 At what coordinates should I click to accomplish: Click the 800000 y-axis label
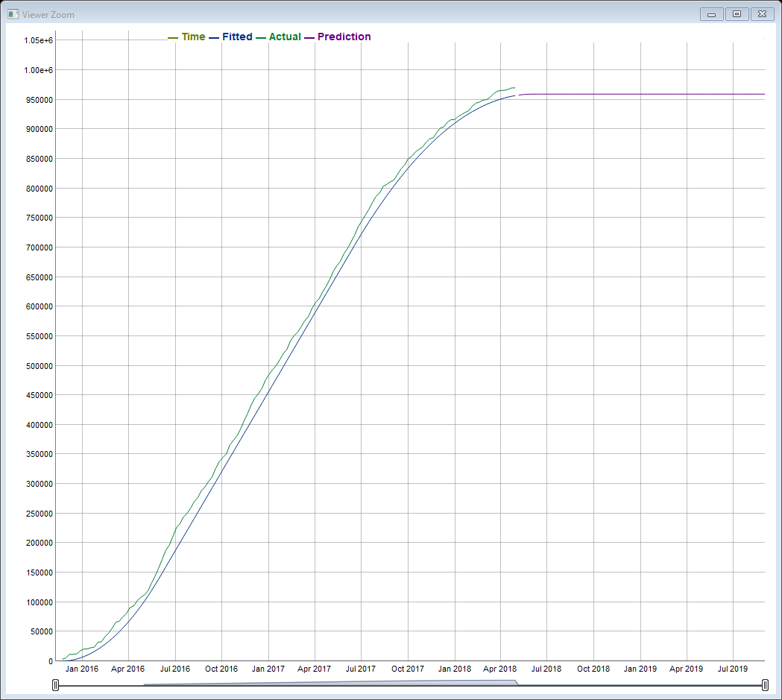coord(40,189)
